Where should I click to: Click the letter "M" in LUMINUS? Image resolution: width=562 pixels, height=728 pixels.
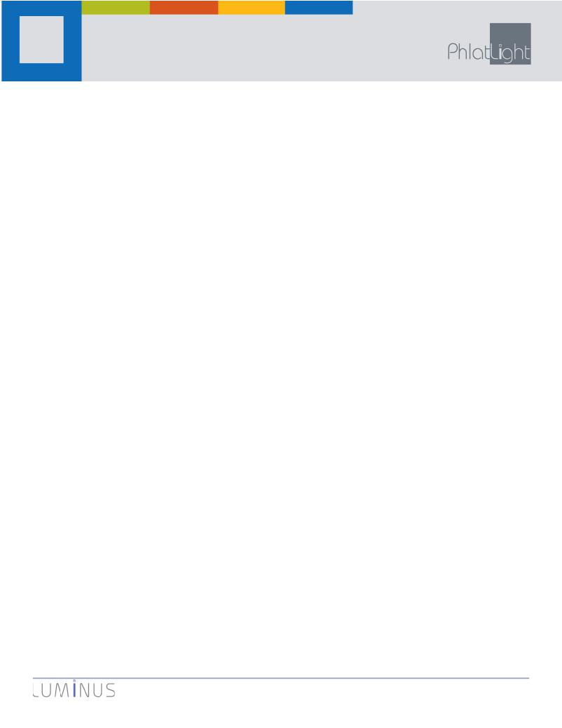point(61,690)
